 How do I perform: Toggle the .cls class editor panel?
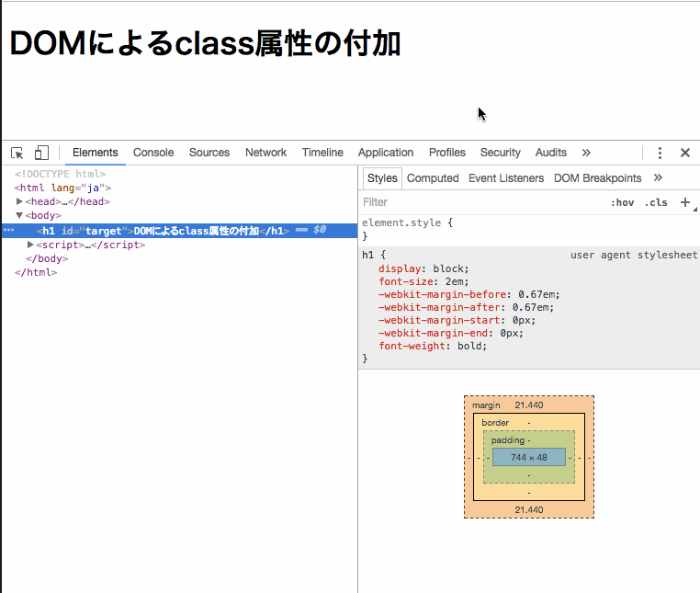pos(656,202)
